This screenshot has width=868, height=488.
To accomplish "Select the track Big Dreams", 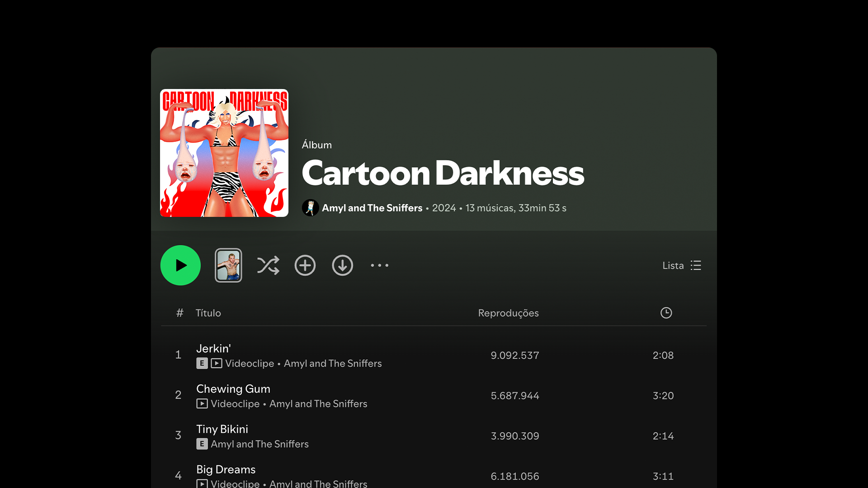I will (226, 469).
